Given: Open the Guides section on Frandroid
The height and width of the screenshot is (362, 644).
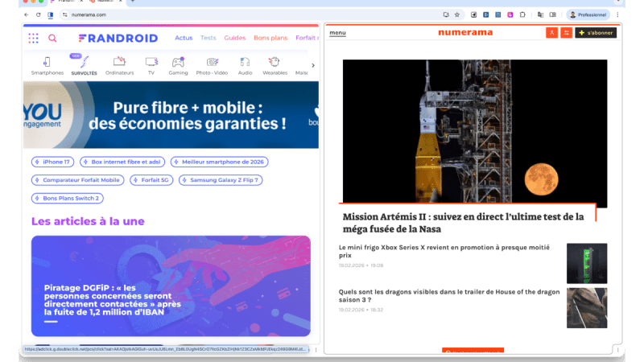Looking at the screenshot, I should click(234, 38).
